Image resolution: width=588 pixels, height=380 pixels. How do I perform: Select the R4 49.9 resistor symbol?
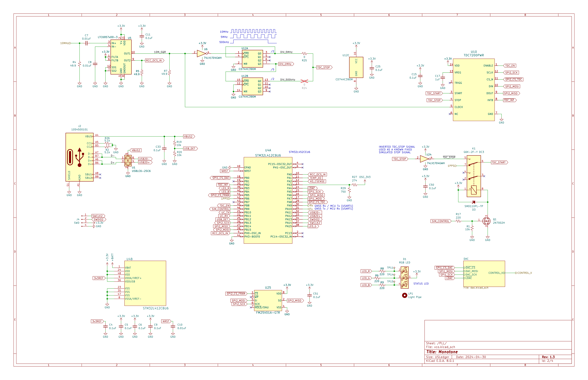(x=80, y=64)
